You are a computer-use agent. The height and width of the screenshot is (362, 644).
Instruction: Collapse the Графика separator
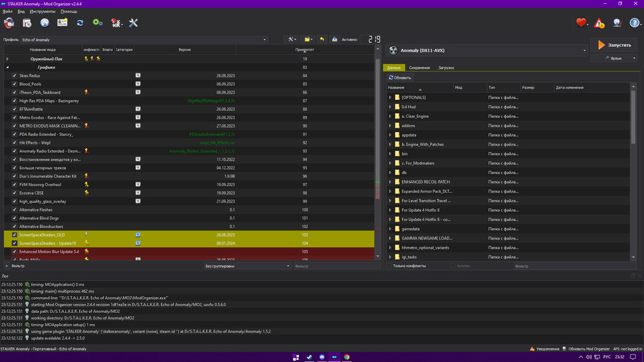tap(7, 67)
